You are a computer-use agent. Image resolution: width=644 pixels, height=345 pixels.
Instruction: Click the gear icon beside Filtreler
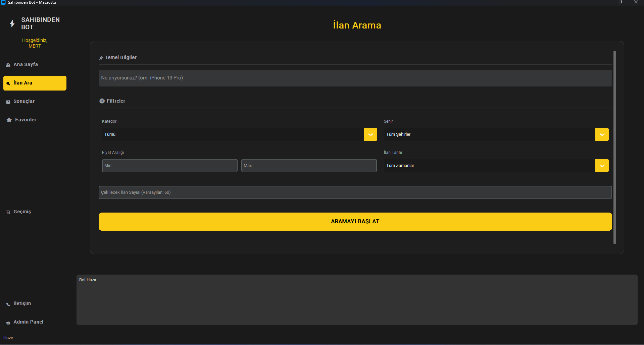102,101
